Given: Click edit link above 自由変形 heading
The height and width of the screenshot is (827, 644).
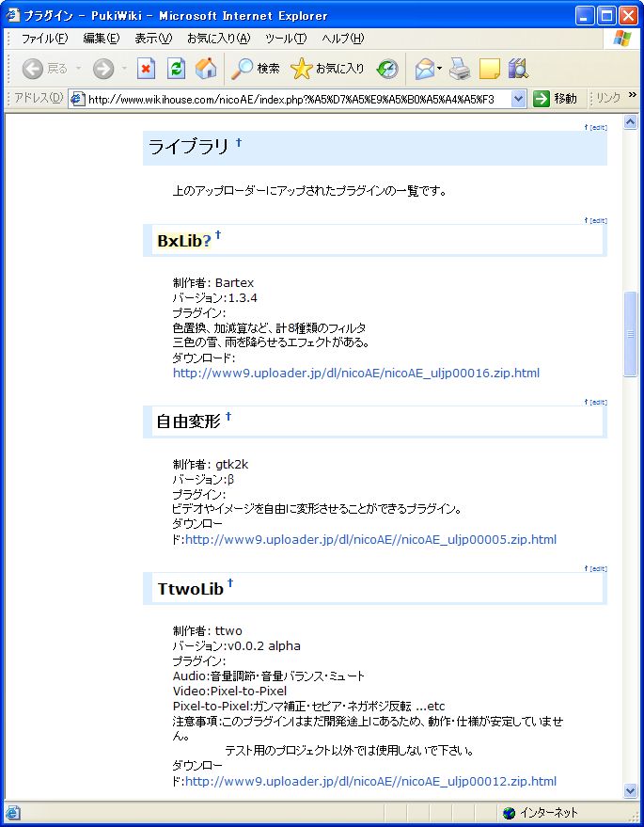Looking at the screenshot, I should pyautogui.click(x=598, y=402).
